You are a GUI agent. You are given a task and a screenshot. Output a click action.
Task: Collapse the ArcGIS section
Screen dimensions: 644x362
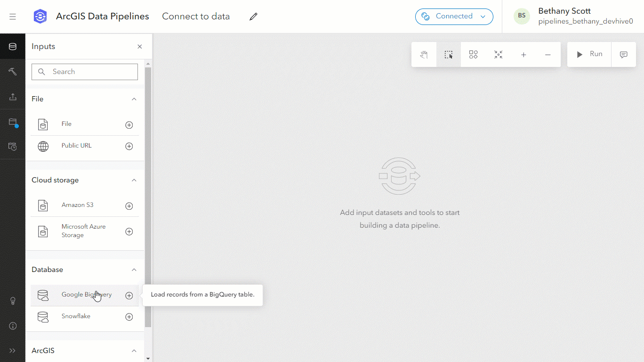134,351
